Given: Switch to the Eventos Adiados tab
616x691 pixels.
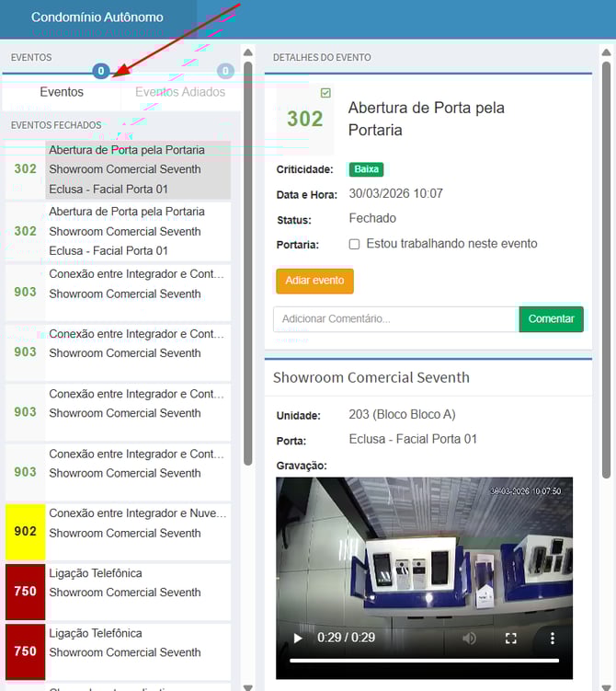Looking at the screenshot, I should pyautogui.click(x=179, y=92).
